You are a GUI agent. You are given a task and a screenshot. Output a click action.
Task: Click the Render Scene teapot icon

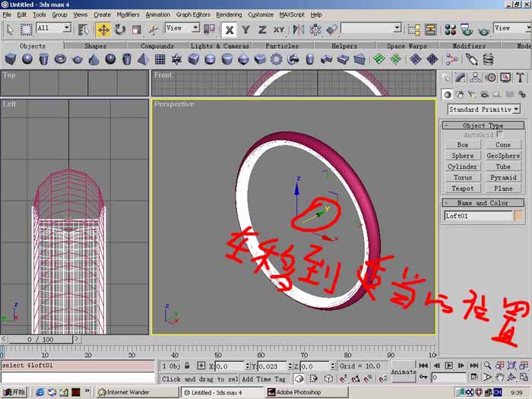467,30
